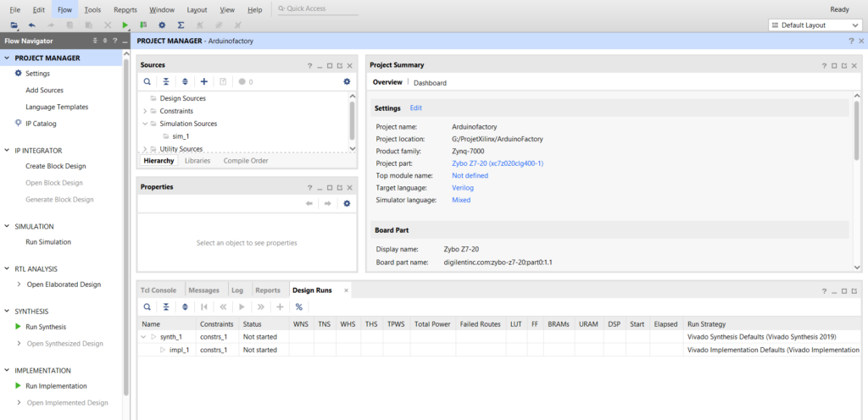Open settings from the main toolbar gear
Screen dimensions: 868x420
click(x=163, y=25)
